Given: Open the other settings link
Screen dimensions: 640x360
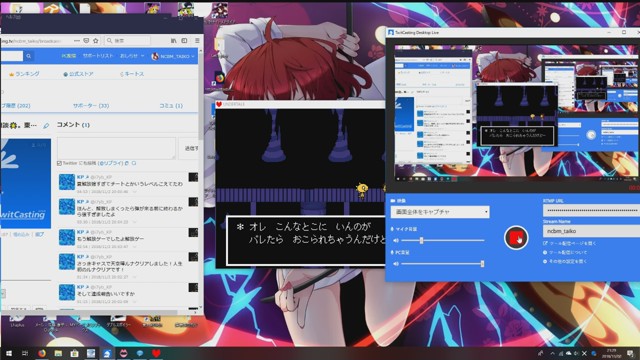Looking at the screenshot, I should click(565, 261).
